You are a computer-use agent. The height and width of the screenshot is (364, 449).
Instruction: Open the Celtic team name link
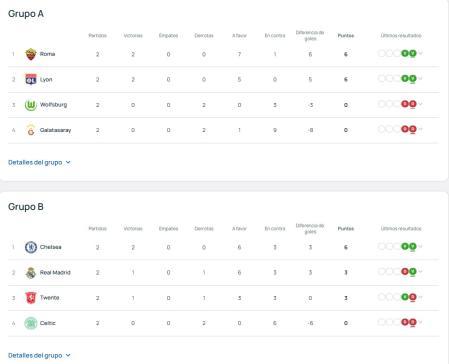(x=48, y=323)
